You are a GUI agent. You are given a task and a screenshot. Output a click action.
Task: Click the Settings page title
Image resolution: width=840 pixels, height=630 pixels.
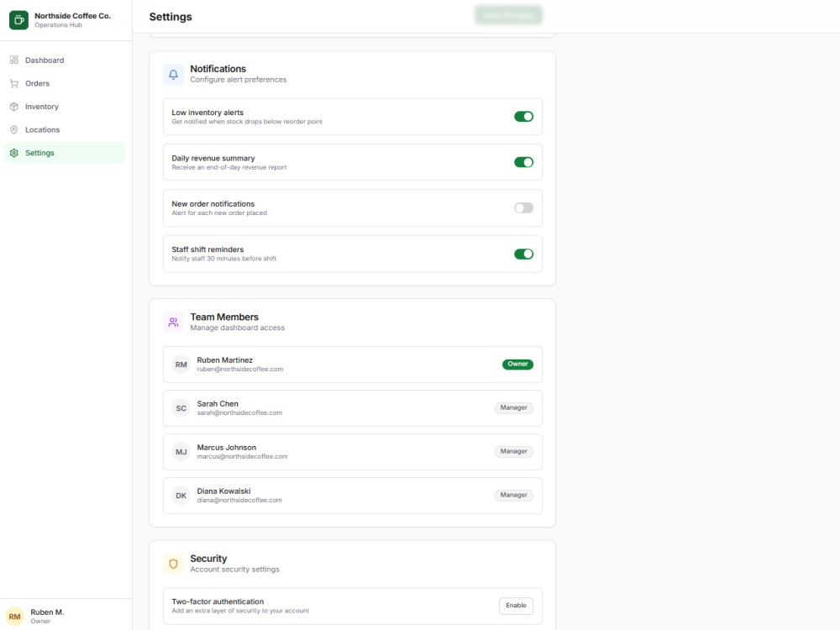point(171,17)
